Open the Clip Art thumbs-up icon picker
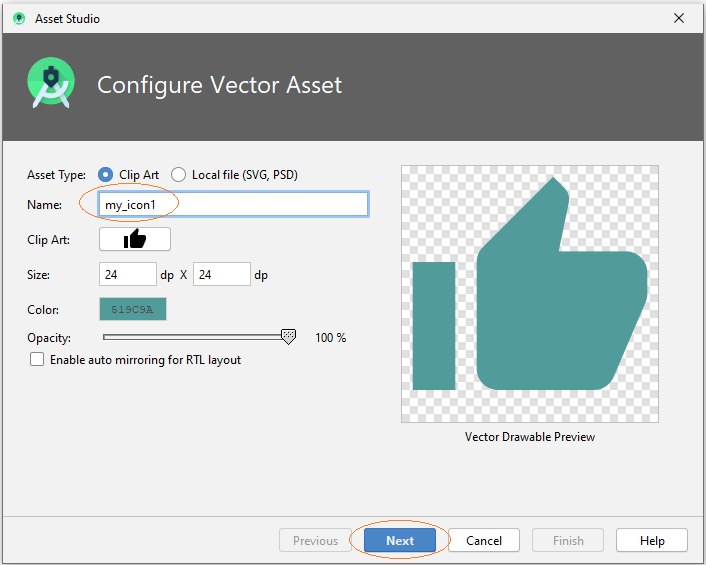The height and width of the screenshot is (565, 706). click(x=135, y=239)
